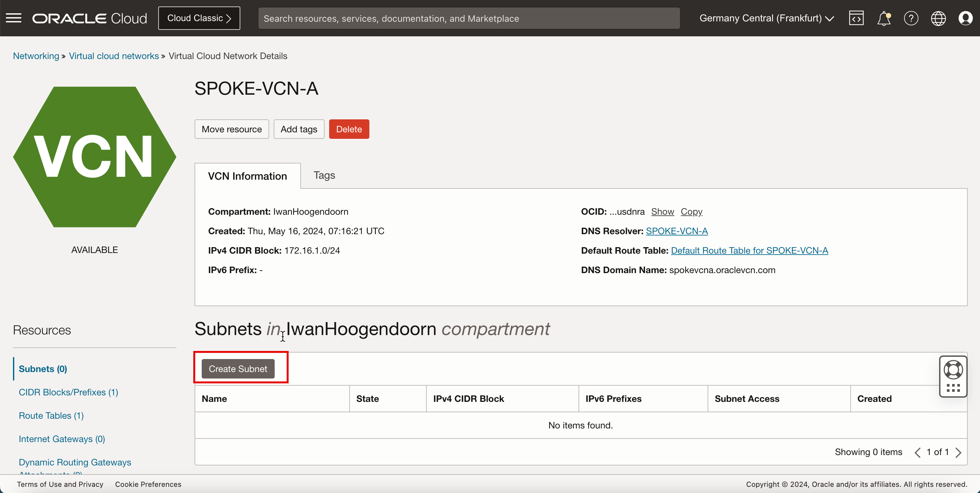The image size is (980, 493).
Task: Open the user profile avatar menu
Action: click(x=965, y=18)
